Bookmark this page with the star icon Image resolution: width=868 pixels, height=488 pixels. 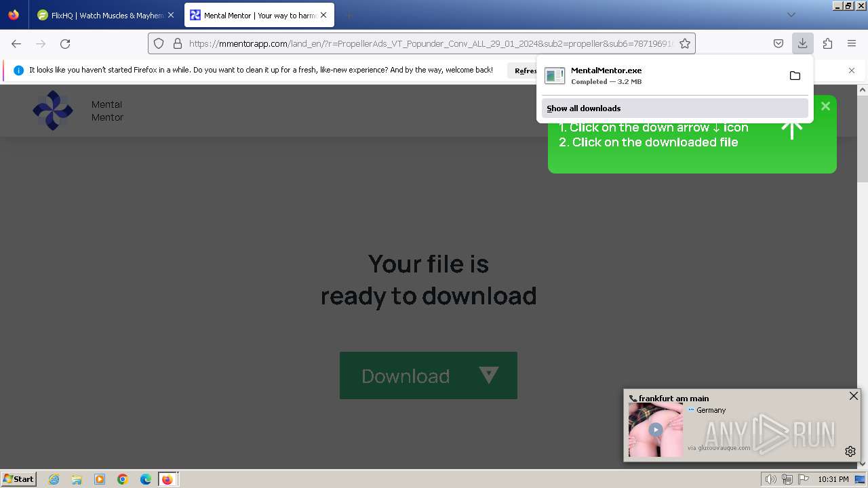coord(685,43)
